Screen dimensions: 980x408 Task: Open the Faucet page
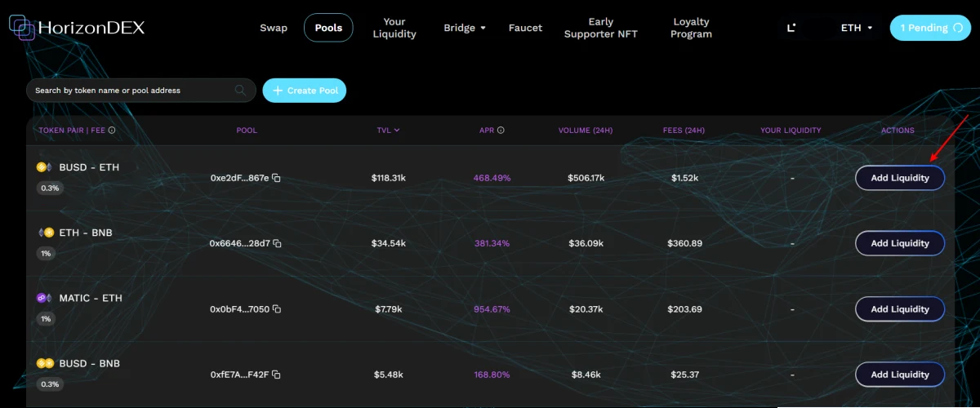pos(525,28)
